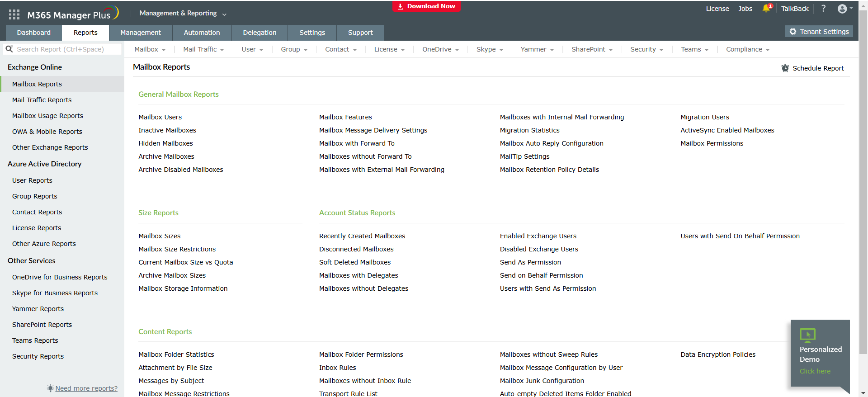Open the user account avatar menu
The width and height of the screenshot is (868, 397).
(843, 9)
